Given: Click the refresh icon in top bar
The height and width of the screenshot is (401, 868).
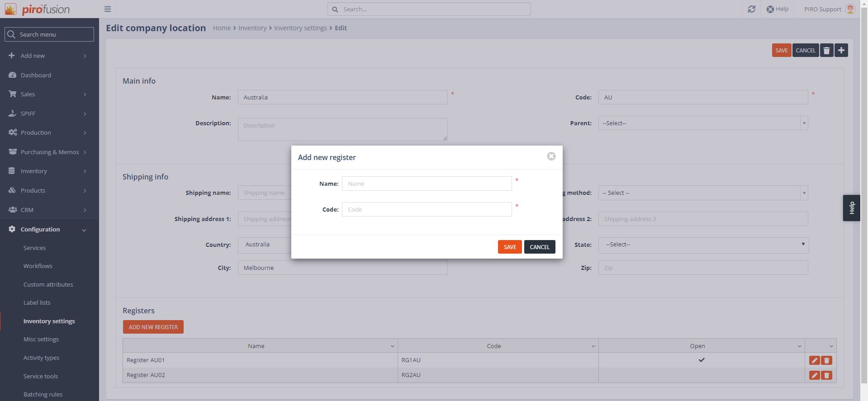Looking at the screenshot, I should point(751,9).
